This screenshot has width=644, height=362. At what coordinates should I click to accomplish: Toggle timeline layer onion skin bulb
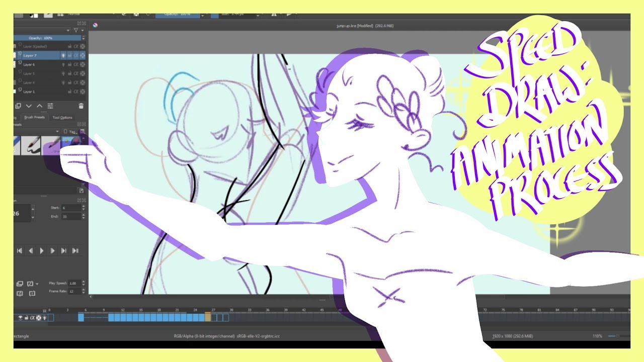click(45, 318)
